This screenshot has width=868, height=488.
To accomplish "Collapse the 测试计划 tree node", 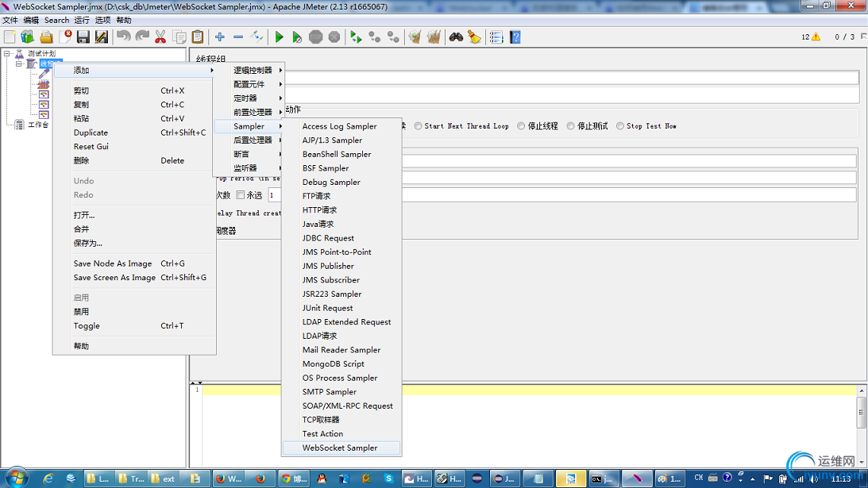I will click(x=7, y=54).
